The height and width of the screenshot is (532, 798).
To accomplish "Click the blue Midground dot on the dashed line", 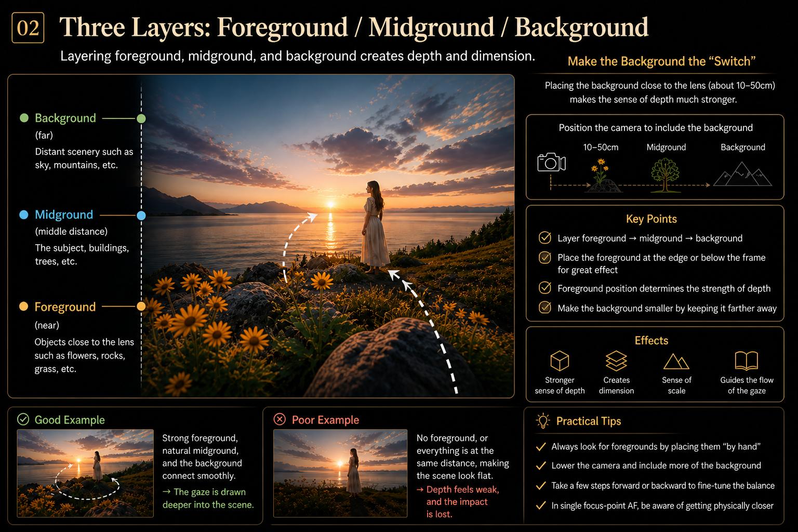I will pos(141,215).
